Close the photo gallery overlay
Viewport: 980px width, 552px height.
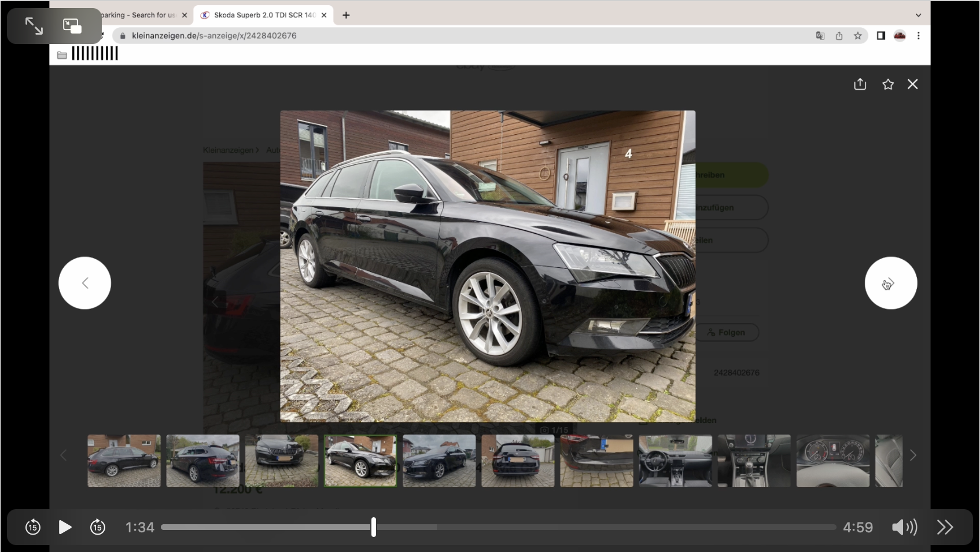point(913,84)
